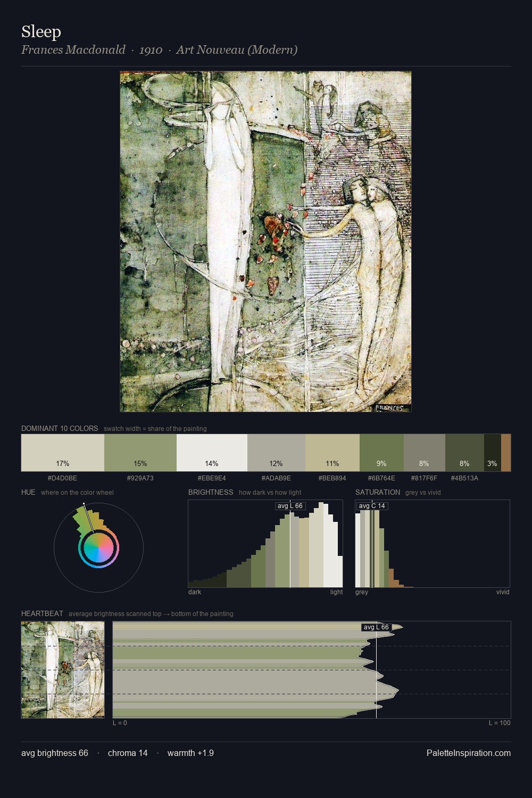Click the DOMINANT 10 COLORS heading
Viewport: 532px width, 798px height.
pos(60,428)
